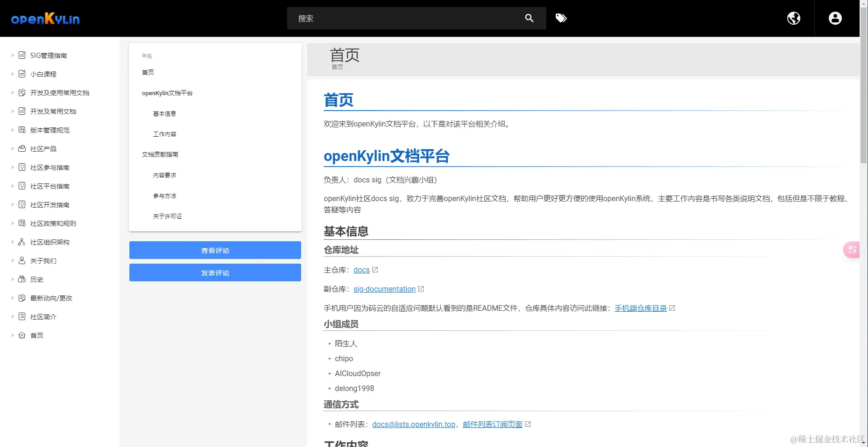Select openKylin文档平台 in navigation panel
The image size is (868, 447).
[x=167, y=93]
